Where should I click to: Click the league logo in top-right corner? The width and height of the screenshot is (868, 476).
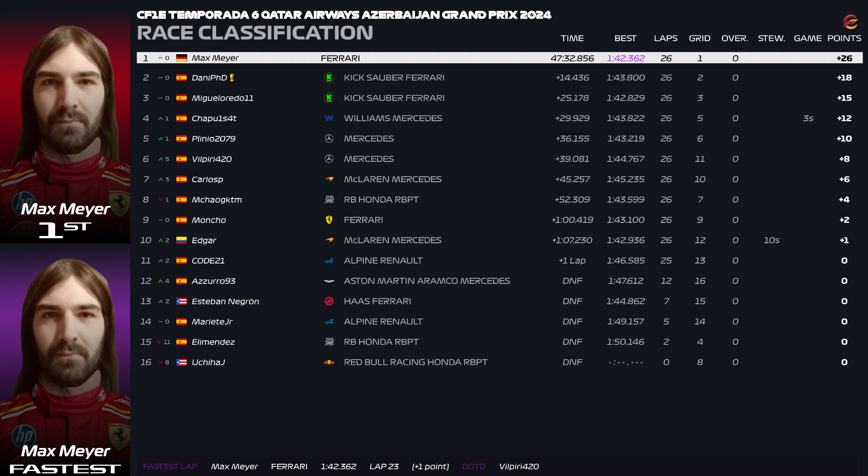click(850, 21)
